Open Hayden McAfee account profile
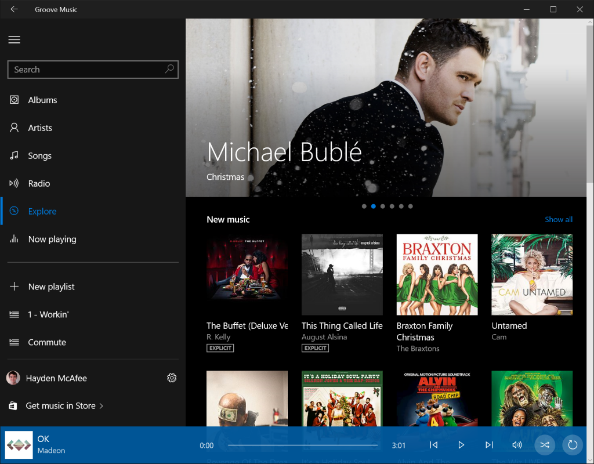The width and height of the screenshot is (594, 464). coord(56,378)
